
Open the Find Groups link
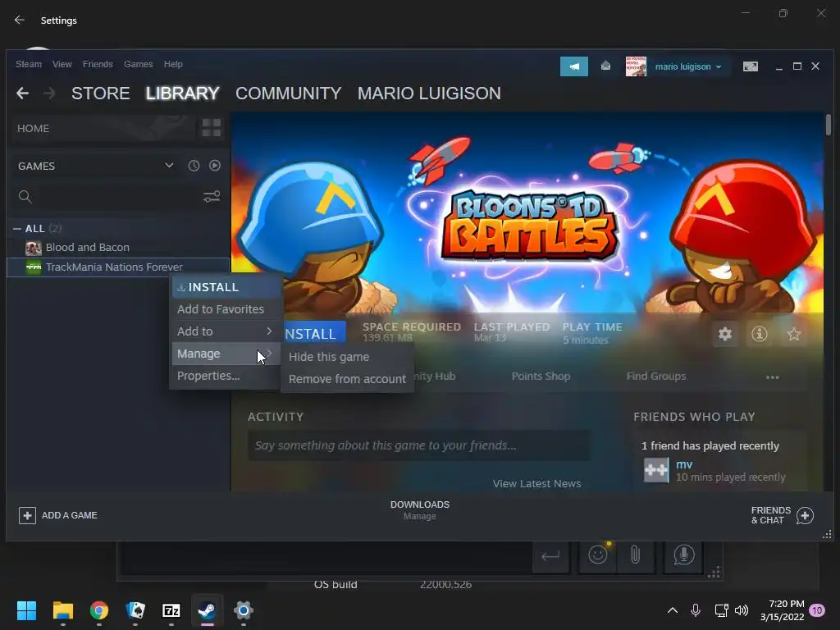coord(655,376)
